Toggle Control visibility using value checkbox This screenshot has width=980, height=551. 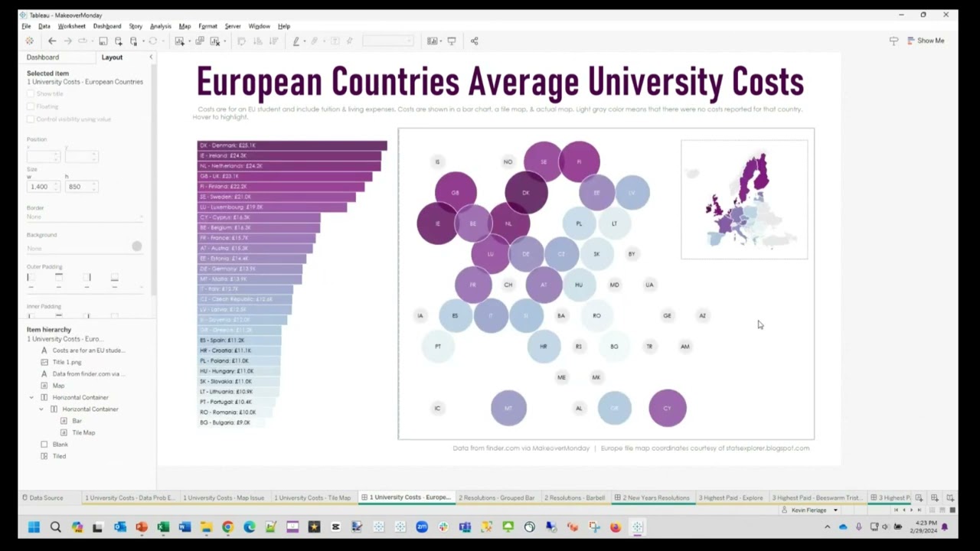[31, 119]
